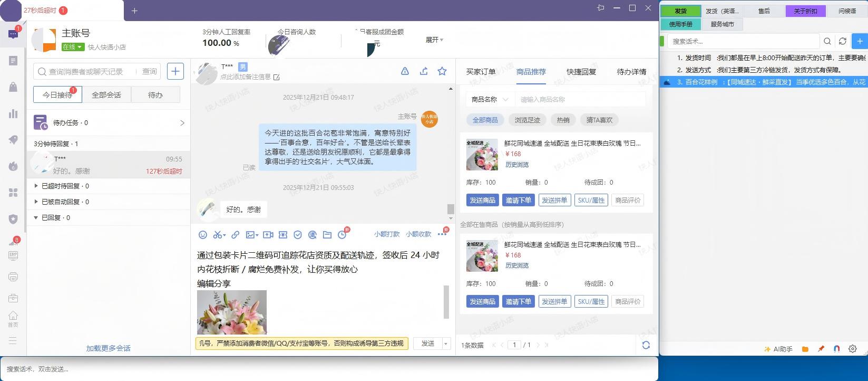Switch to the 买家订单 tab

(x=481, y=72)
